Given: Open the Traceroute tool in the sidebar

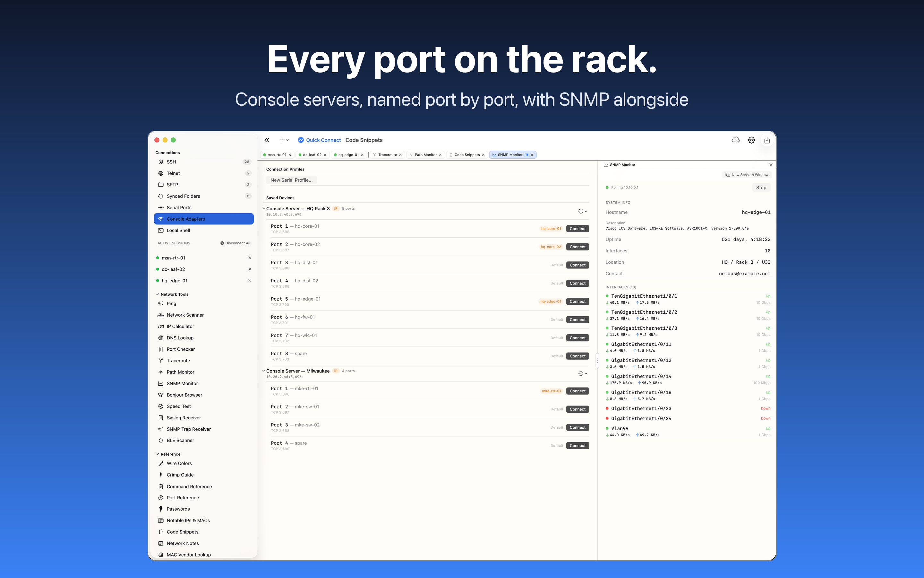Looking at the screenshot, I should tap(204, 361).
